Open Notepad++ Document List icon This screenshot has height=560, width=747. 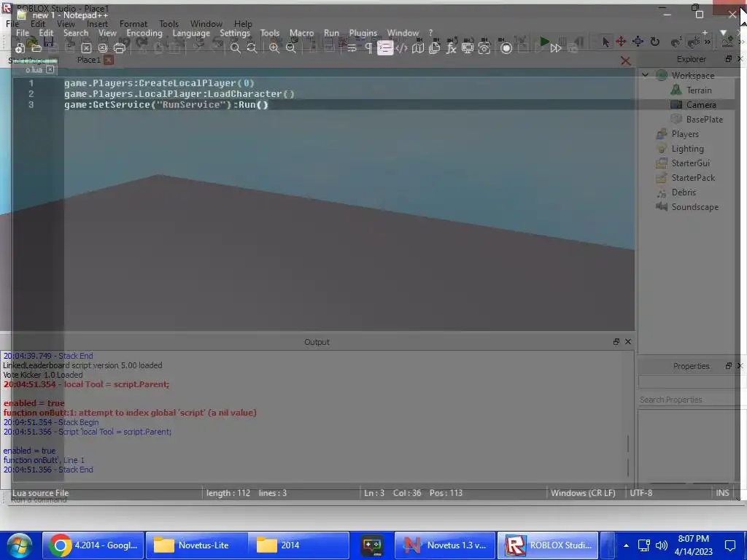[x=435, y=48]
